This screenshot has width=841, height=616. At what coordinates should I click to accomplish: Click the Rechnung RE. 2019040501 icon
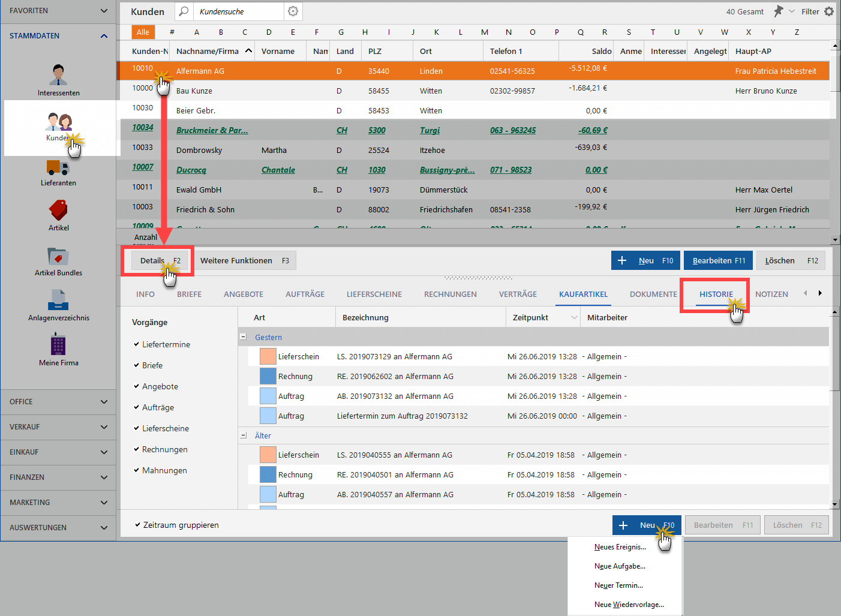[x=268, y=474]
